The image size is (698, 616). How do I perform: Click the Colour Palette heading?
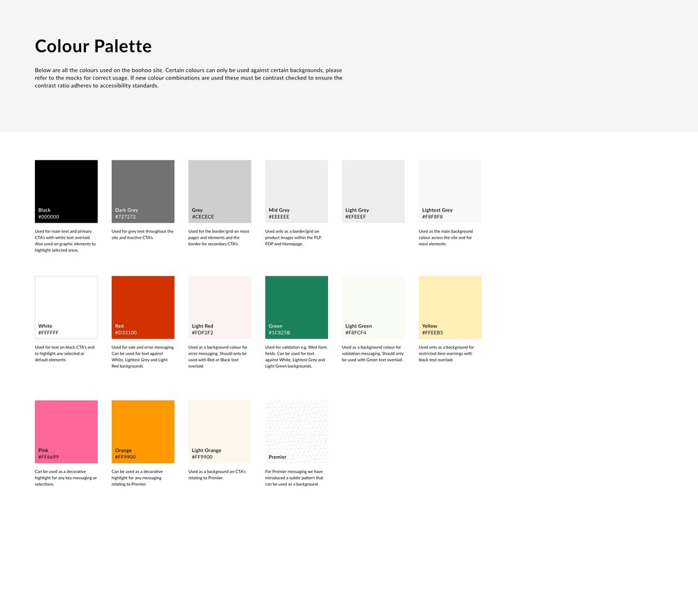point(94,47)
